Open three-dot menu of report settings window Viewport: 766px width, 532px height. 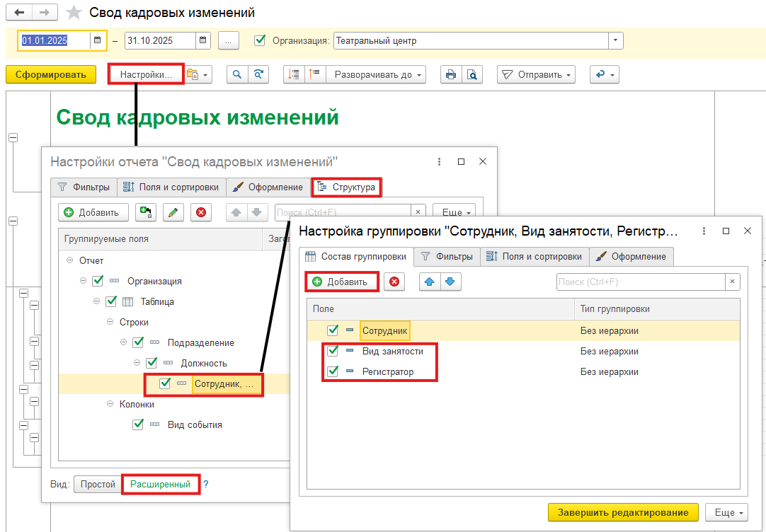tap(439, 161)
